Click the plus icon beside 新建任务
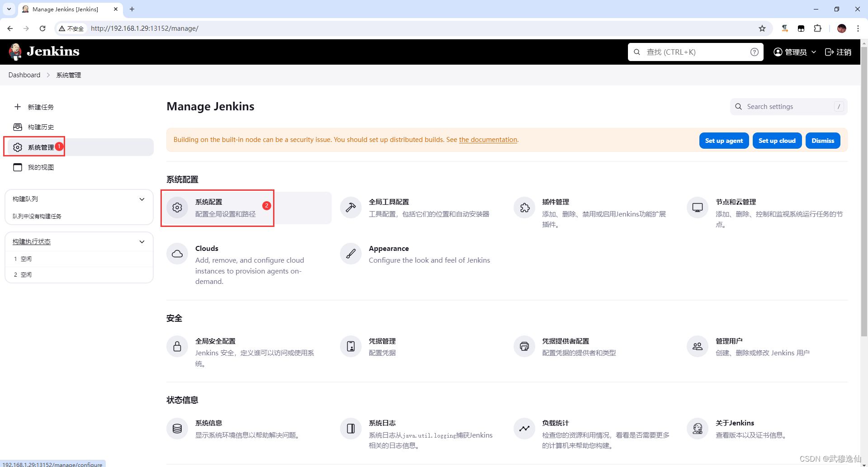 [18, 107]
